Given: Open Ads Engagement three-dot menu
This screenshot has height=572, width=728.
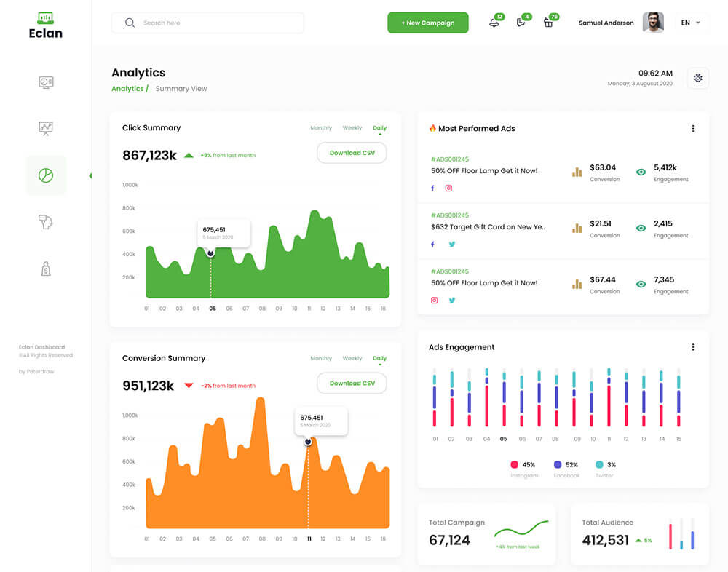Looking at the screenshot, I should click(x=692, y=347).
